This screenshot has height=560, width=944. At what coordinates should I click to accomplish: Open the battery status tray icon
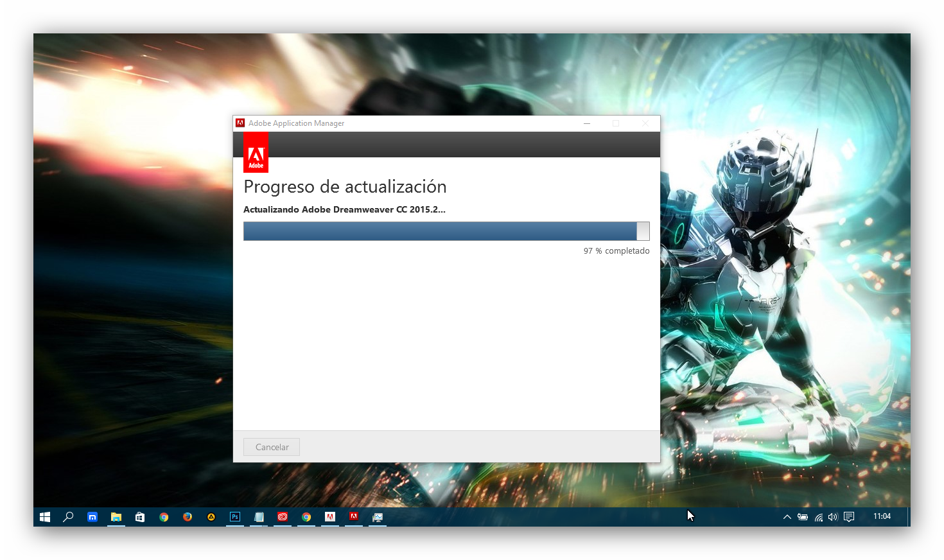(x=803, y=517)
